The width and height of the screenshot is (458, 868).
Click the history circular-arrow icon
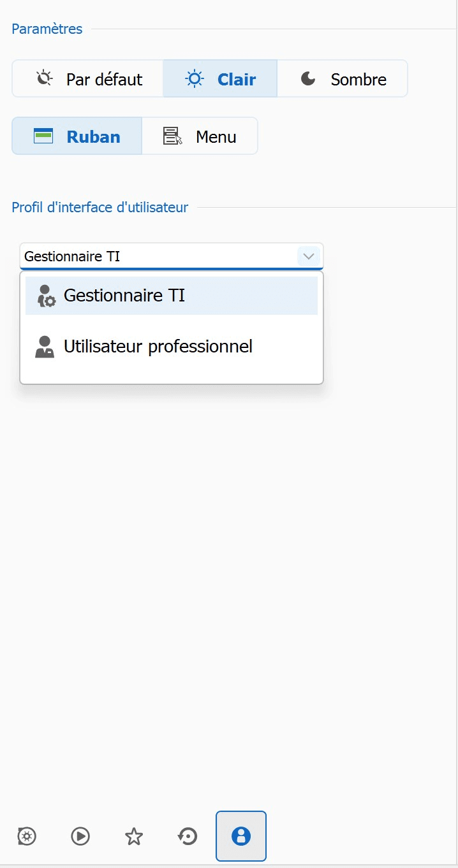coord(188,836)
